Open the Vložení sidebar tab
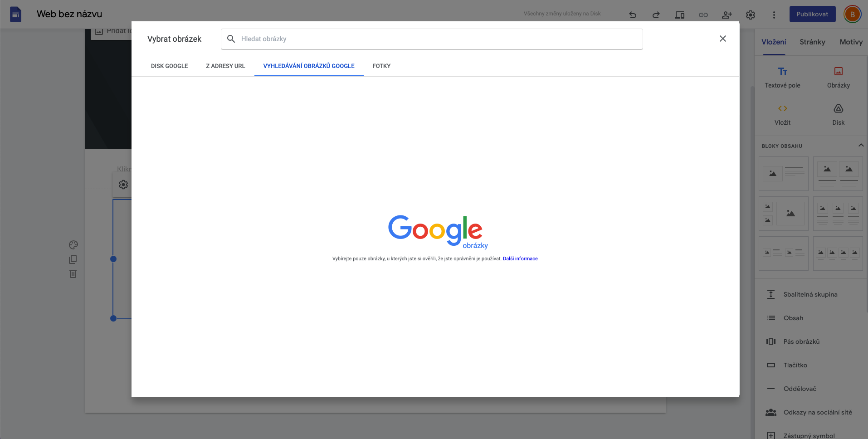Viewport: 868px width, 439px height. click(774, 42)
